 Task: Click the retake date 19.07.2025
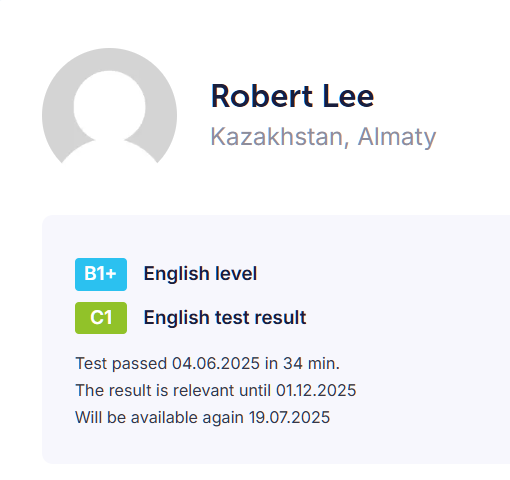pos(289,417)
